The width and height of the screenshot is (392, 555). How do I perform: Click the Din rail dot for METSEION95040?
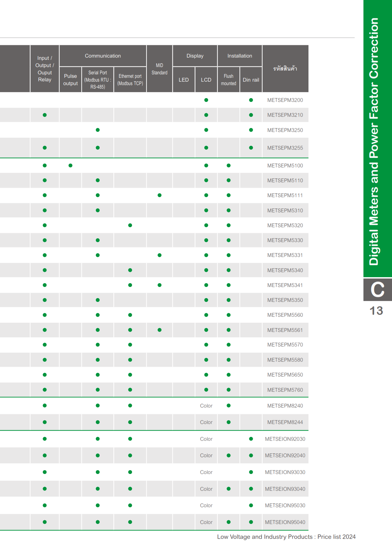click(x=251, y=522)
